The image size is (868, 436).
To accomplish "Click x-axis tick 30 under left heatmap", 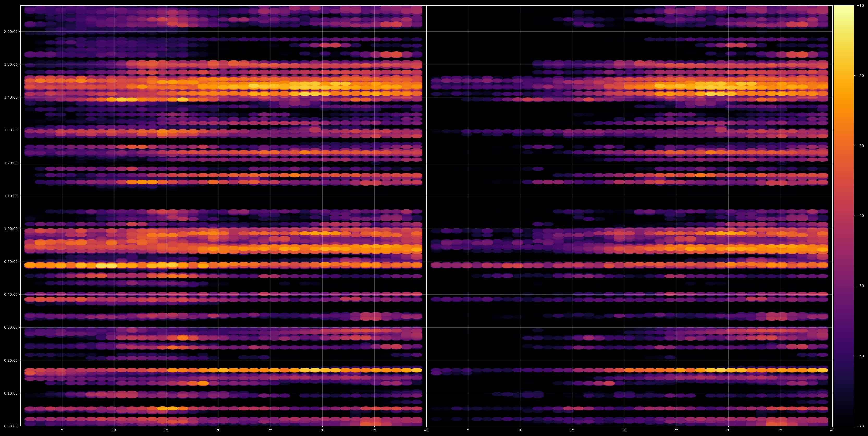I will point(322,430).
